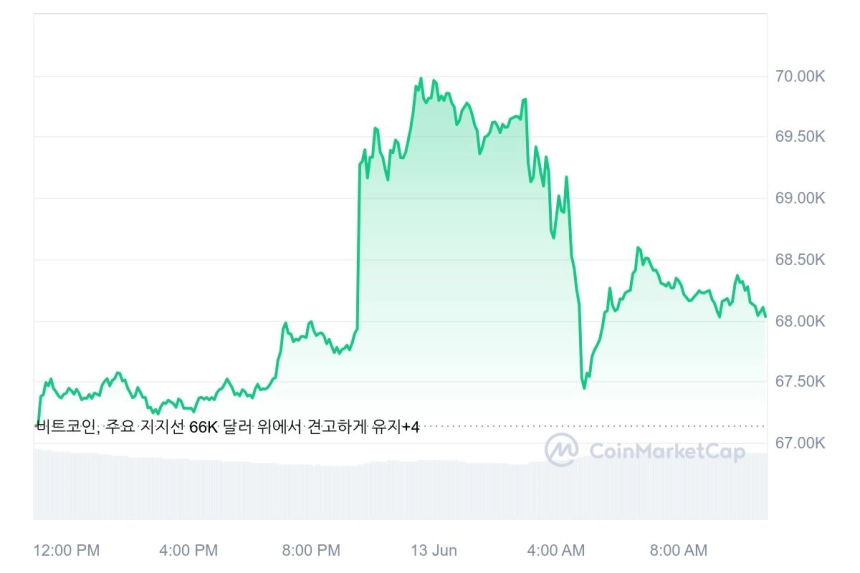Click the CoinMarketCap watermark text
The image size is (860, 573).
tap(667, 451)
